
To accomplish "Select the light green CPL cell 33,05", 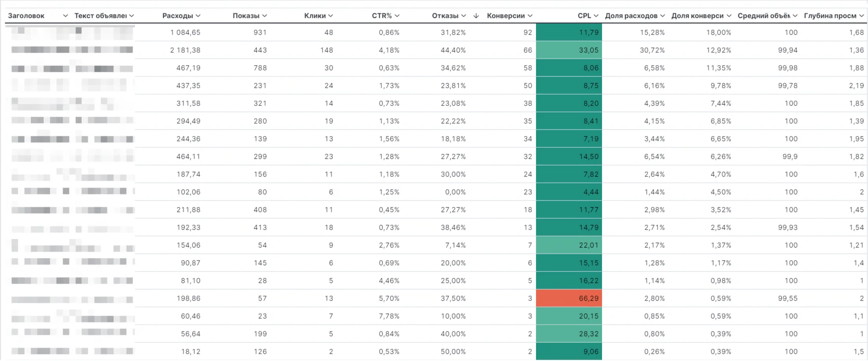I will click(569, 50).
